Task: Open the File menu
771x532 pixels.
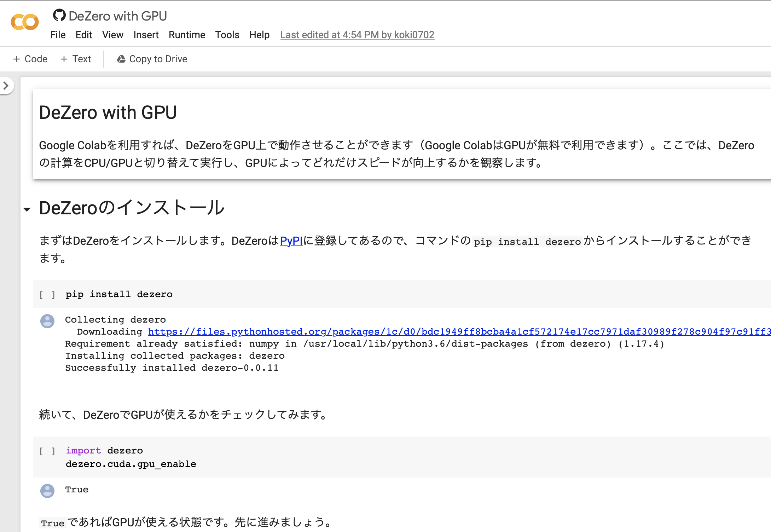Action: tap(58, 35)
